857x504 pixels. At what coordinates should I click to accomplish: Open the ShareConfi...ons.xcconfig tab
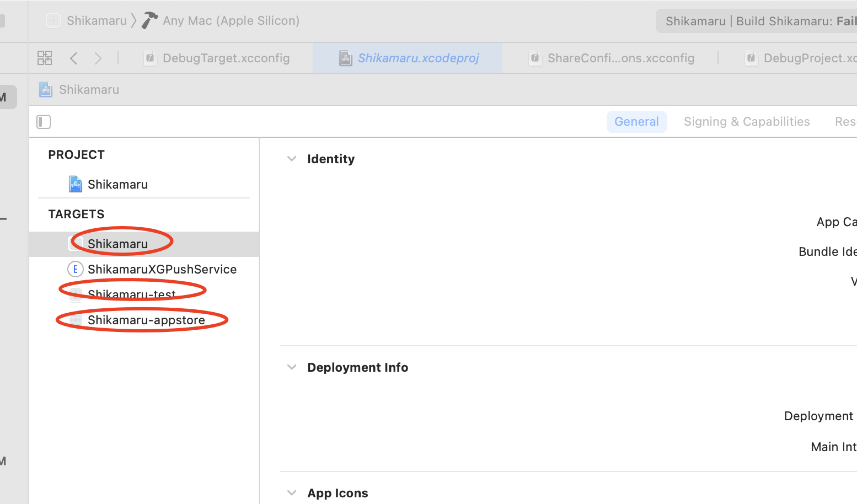(x=620, y=58)
